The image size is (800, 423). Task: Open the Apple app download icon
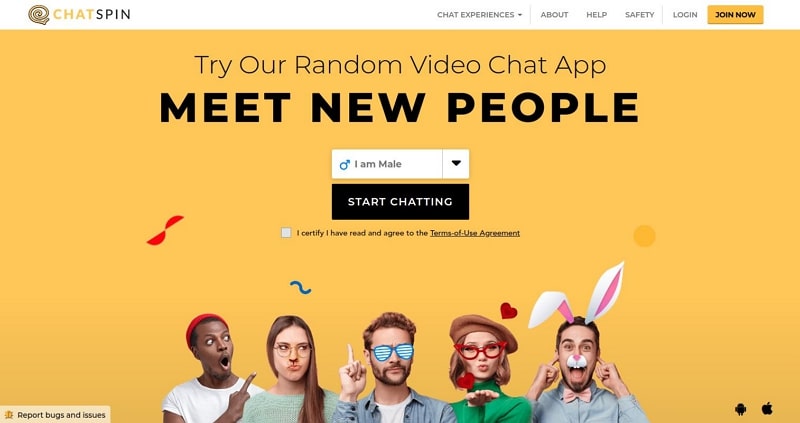click(767, 408)
